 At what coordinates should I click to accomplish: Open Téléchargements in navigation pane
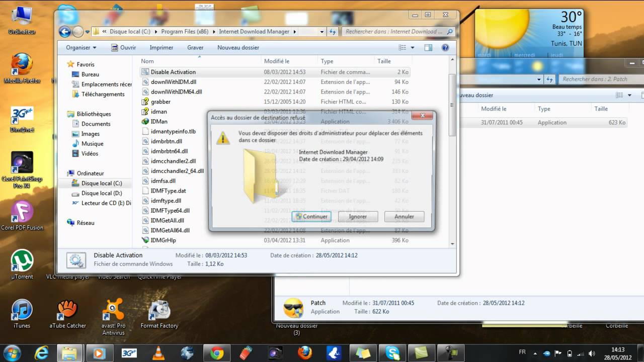click(103, 94)
